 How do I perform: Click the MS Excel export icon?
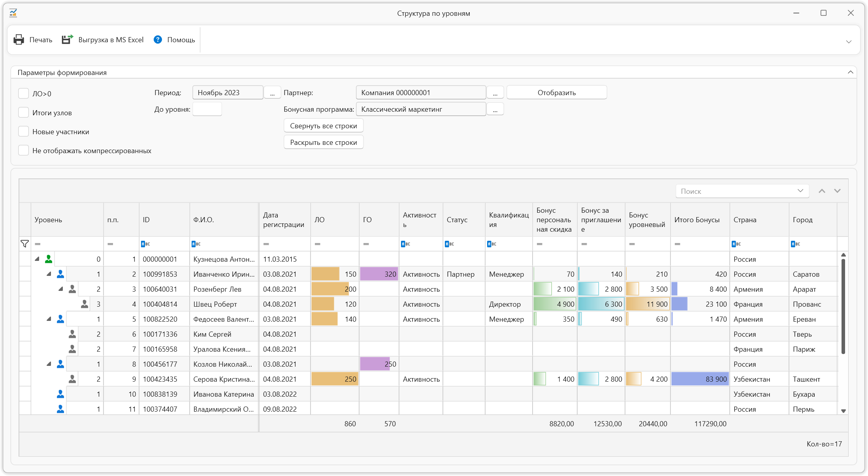click(67, 39)
